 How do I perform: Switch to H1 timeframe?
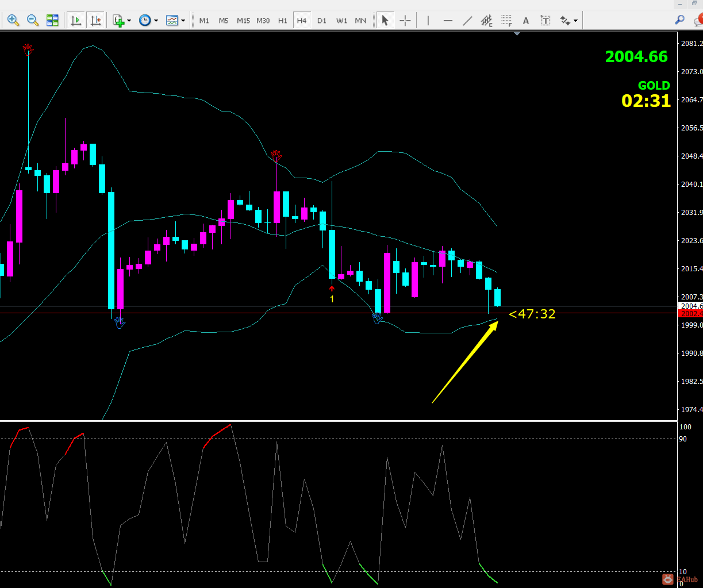click(x=283, y=21)
